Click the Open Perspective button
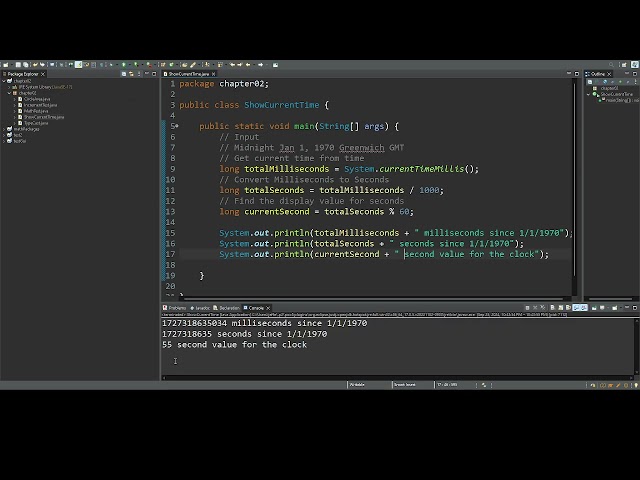The width and height of the screenshot is (640, 480). point(624,64)
